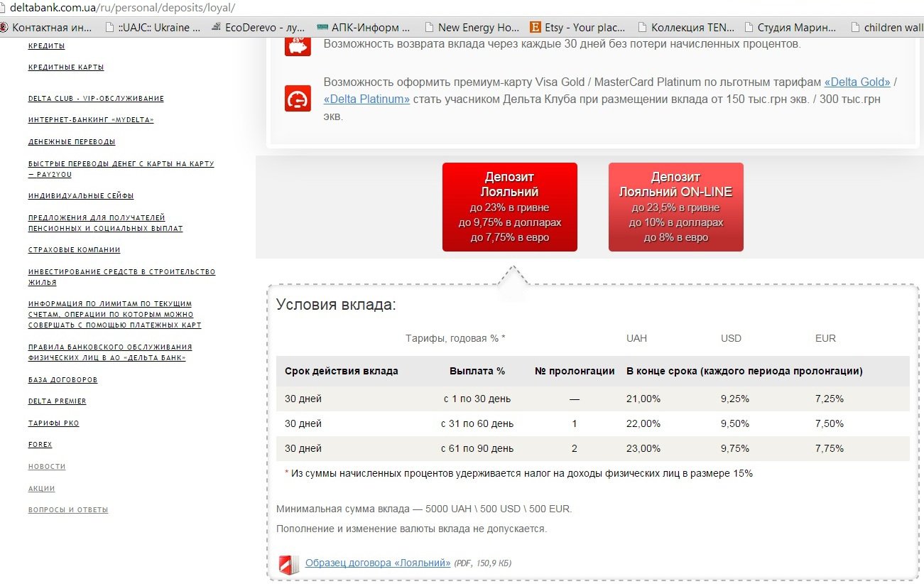
Task: Click the 23,00% UAH rate cell
Action: tap(643, 448)
